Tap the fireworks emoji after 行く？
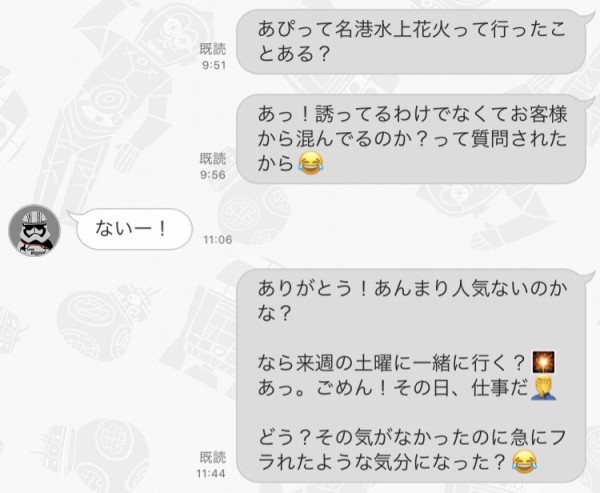The image size is (600, 493). [x=544, y=362]
